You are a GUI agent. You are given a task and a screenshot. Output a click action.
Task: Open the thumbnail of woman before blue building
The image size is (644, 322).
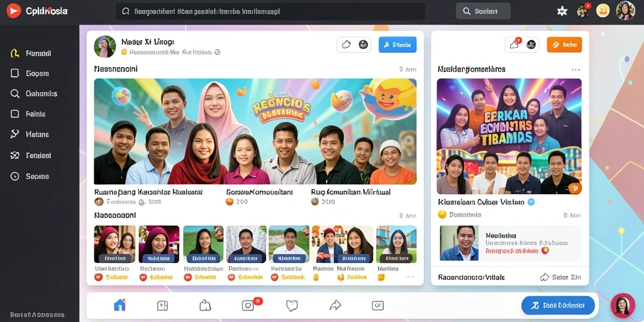pos(396,244)
